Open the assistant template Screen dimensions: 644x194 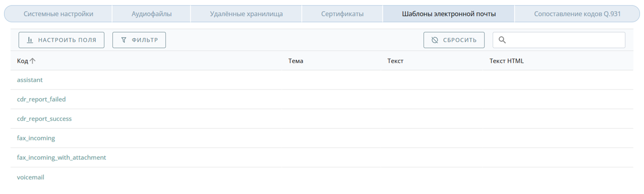(30, 80)
